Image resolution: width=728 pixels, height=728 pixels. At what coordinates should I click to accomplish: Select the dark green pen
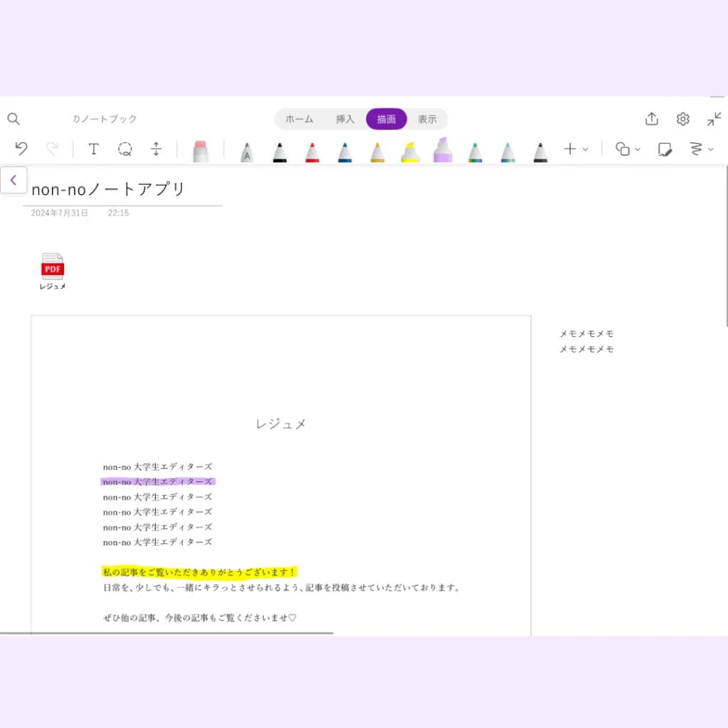[x=475, y=152]
